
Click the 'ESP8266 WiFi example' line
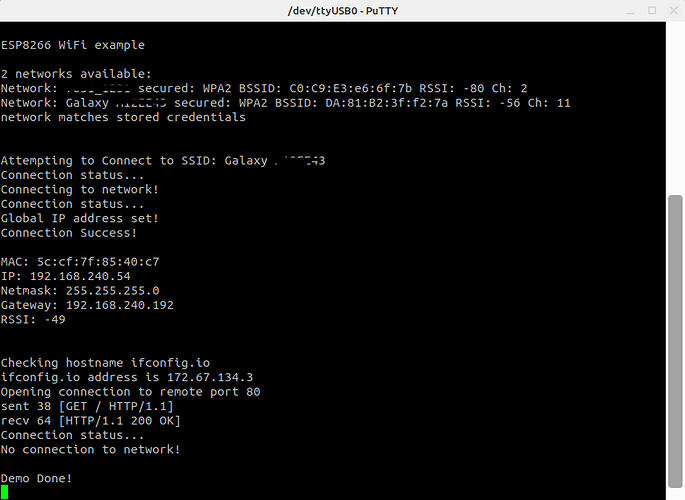tap(73, 45)
